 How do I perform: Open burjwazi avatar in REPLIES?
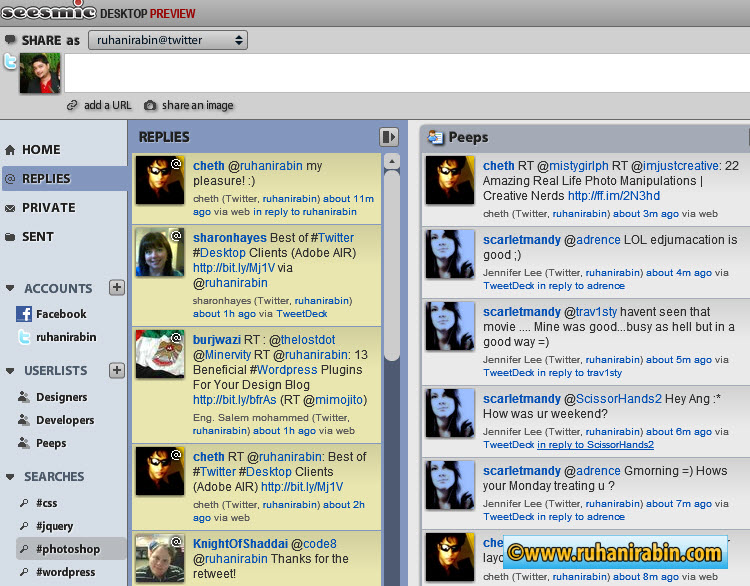pyautogui.click(x=160, y=354)
